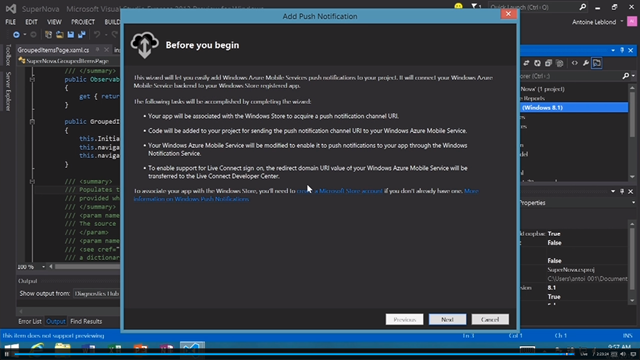The image size is (640, 360).
Task: Click the New Project toolbar icon
Action: pyautogui.click(x=48, y=35)
